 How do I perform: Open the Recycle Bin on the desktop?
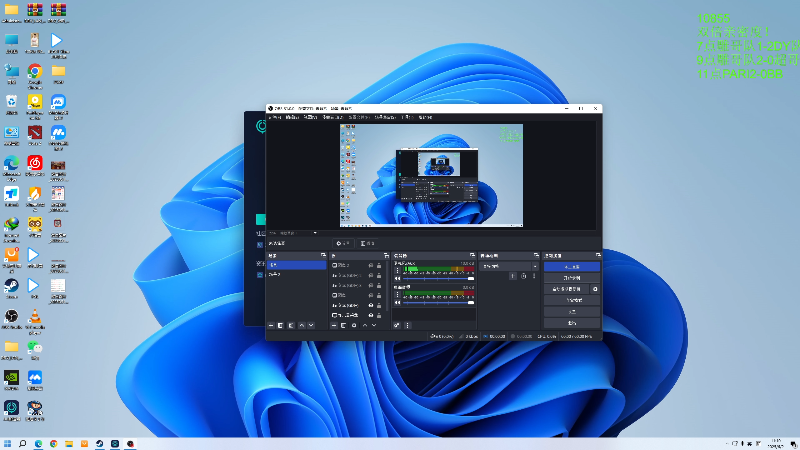pos(11,105)
